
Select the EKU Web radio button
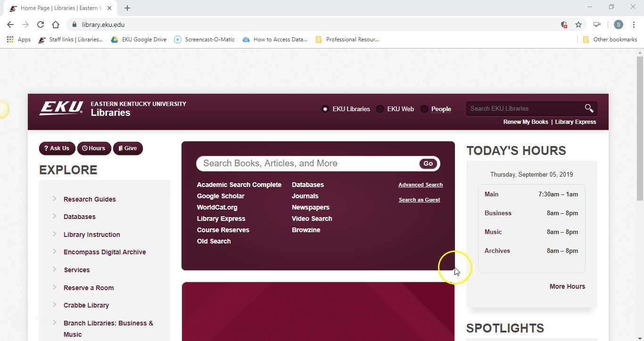(380, 109)
